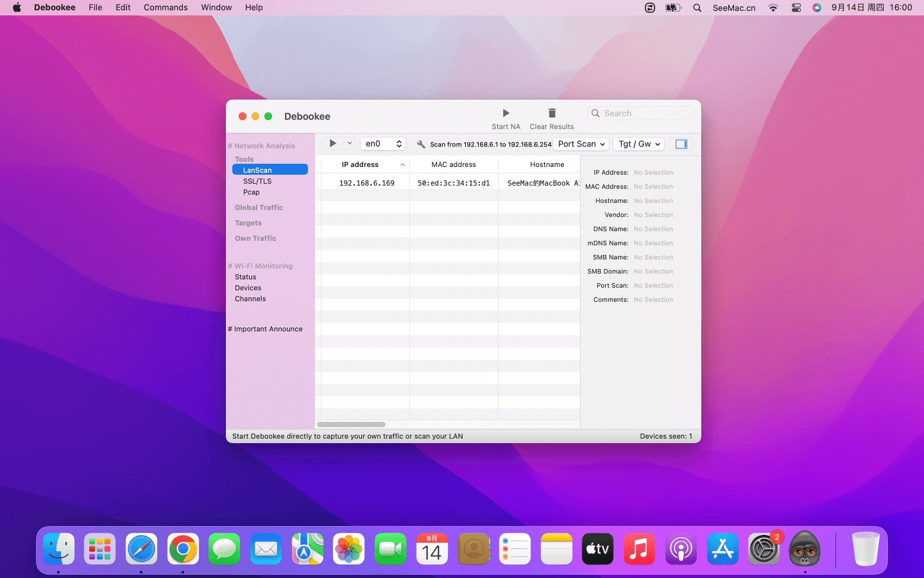Select SSL/TLS in the sidebar
This screenshot has width=924, height=578.
[257, 181]
